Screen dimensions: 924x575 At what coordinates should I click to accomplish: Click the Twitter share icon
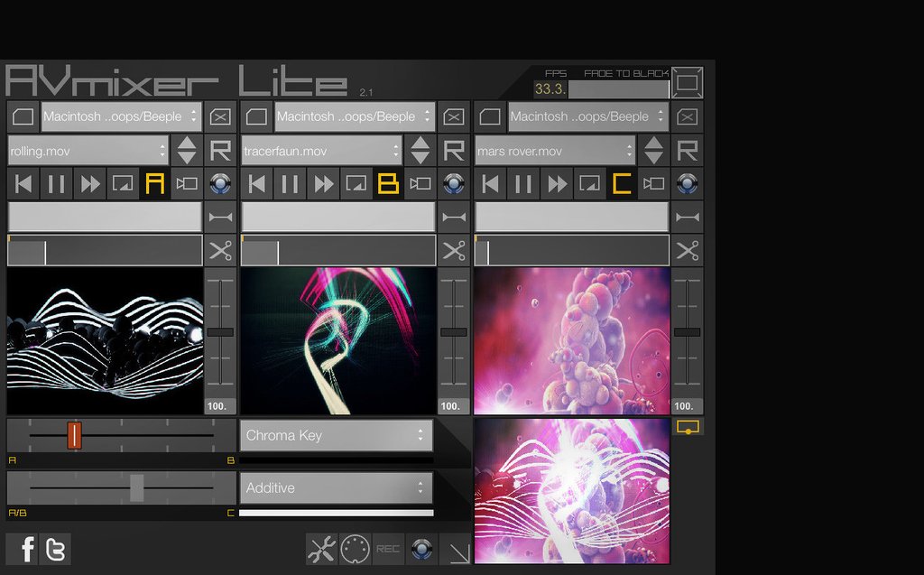pyautogui.click(x=55, y=549)
